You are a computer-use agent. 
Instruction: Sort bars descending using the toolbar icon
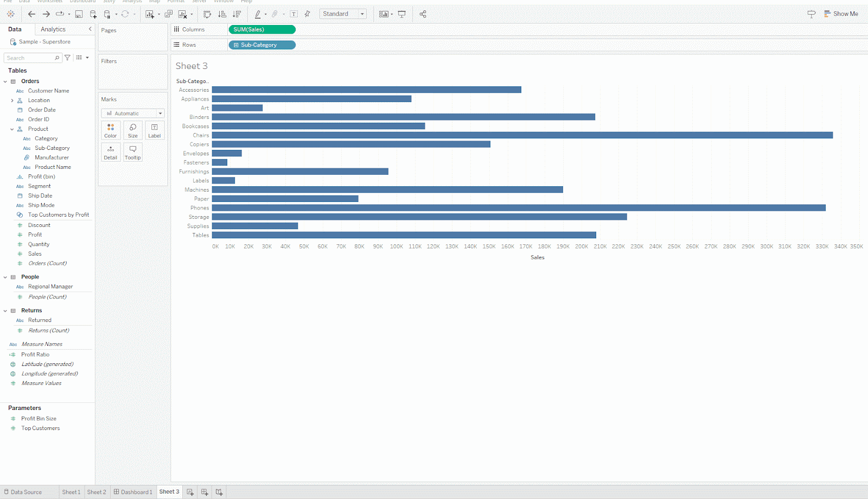pos(237,14)
